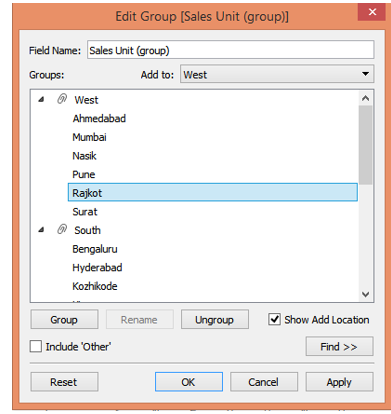Select Ahmedabad in the list
This screenshot has height=414, width=391.
point(99,118)
